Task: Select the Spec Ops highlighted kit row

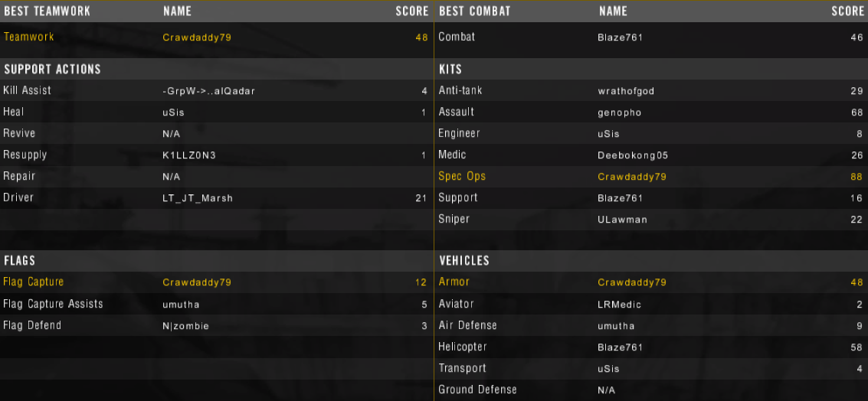Action: click(x=651, y=177)
